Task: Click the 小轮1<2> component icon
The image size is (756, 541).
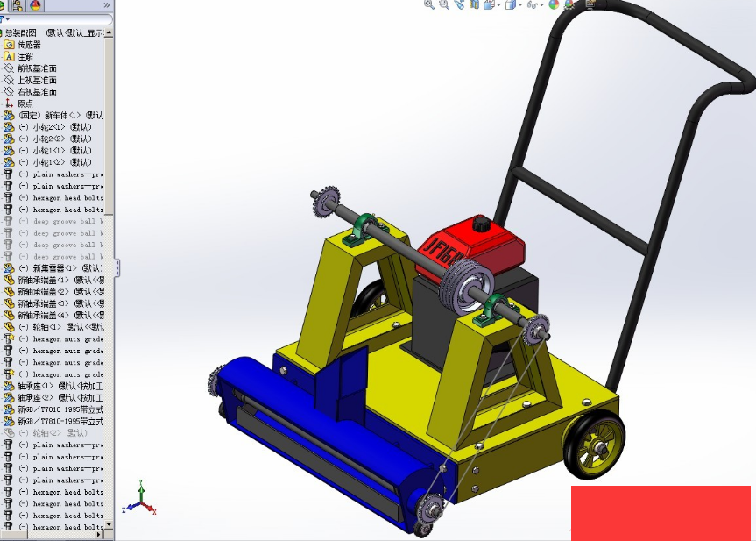Action: tap(9, 162)
